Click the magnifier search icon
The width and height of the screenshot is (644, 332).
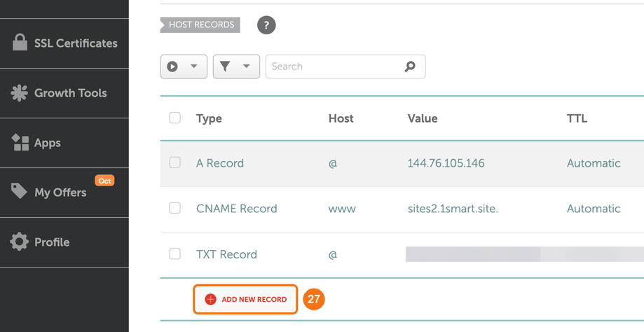click(409, 67)
